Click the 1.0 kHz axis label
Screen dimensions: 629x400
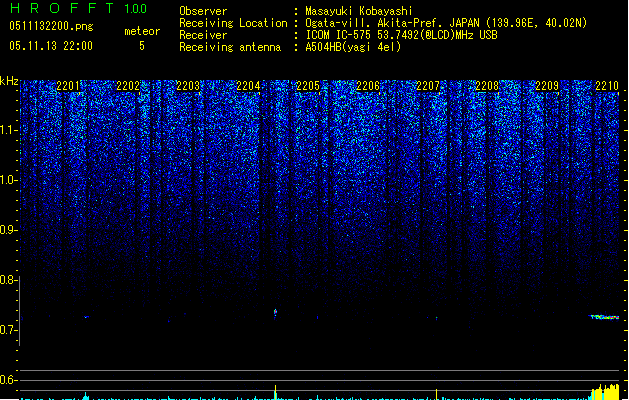tap(8, 180)
